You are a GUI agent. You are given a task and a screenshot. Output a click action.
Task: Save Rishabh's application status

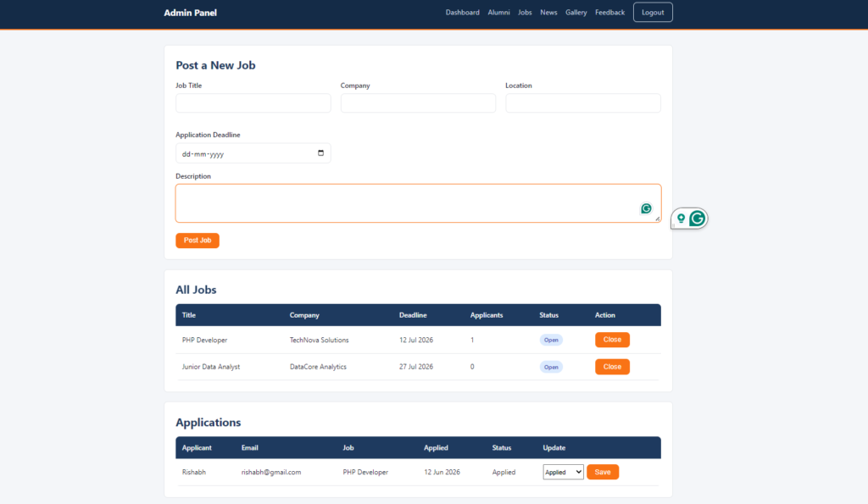(x=603, y=472)
